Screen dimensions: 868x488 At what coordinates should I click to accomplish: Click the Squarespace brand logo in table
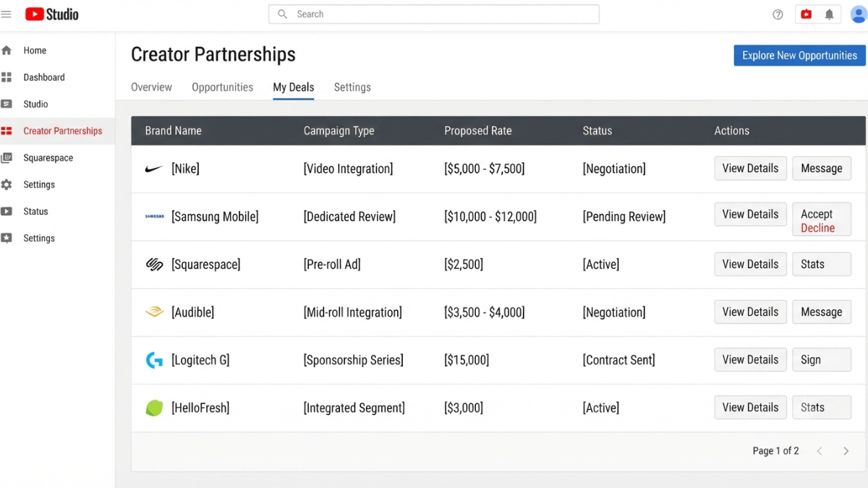[154, 265]
